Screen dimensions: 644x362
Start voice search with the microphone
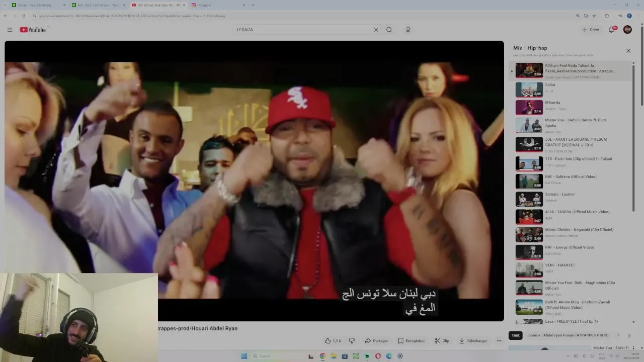408,30
